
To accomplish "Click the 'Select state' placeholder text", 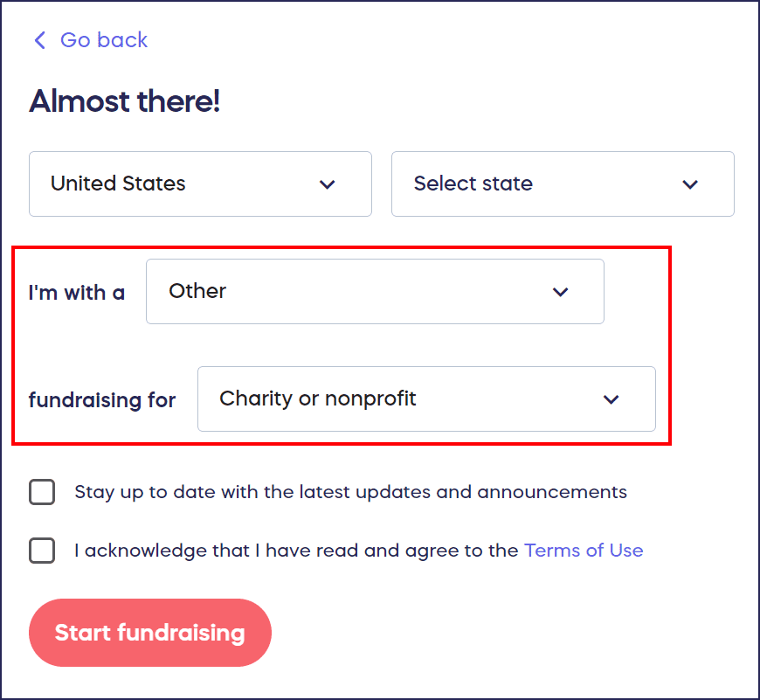I will tap(473, 184).
